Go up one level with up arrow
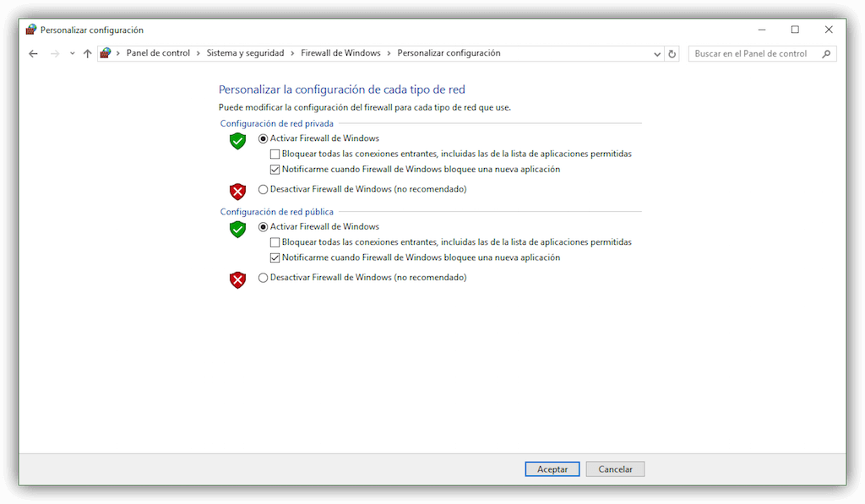This screenshot has width=865, height=504. point(87,53)
